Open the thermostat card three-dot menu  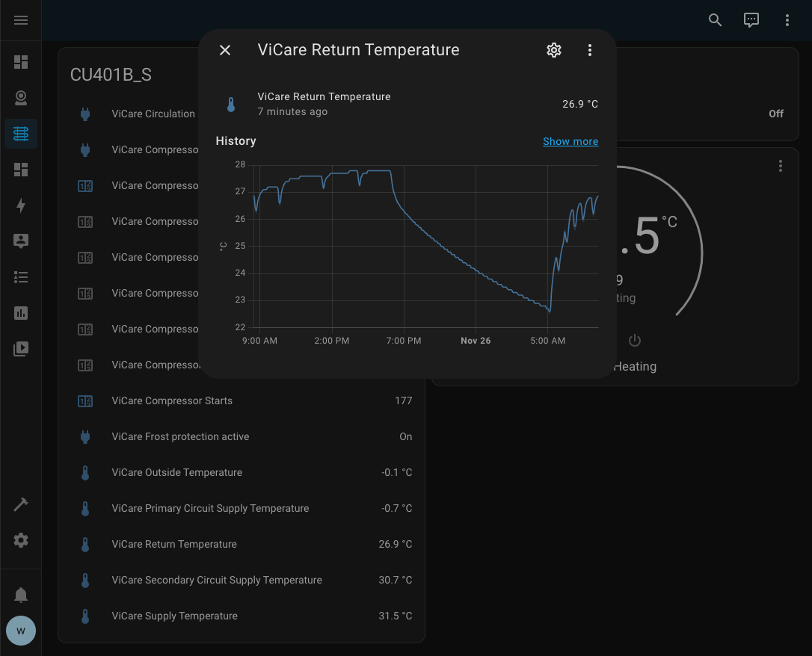(x=781, y=166)
